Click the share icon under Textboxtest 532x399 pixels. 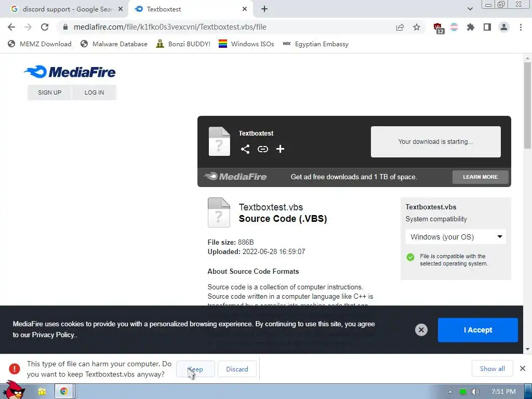click(x=245, y=149)
